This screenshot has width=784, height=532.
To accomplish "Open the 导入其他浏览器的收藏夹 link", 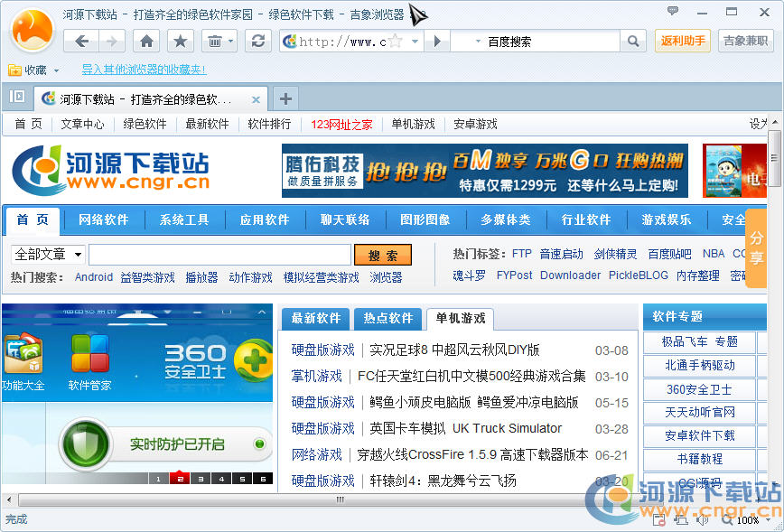I will tap(144, 70).
